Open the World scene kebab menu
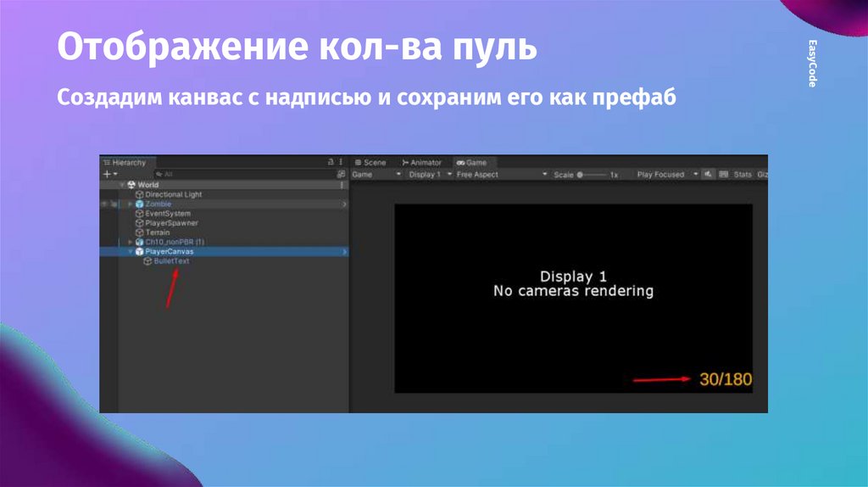868x487 pixels. 342,184
